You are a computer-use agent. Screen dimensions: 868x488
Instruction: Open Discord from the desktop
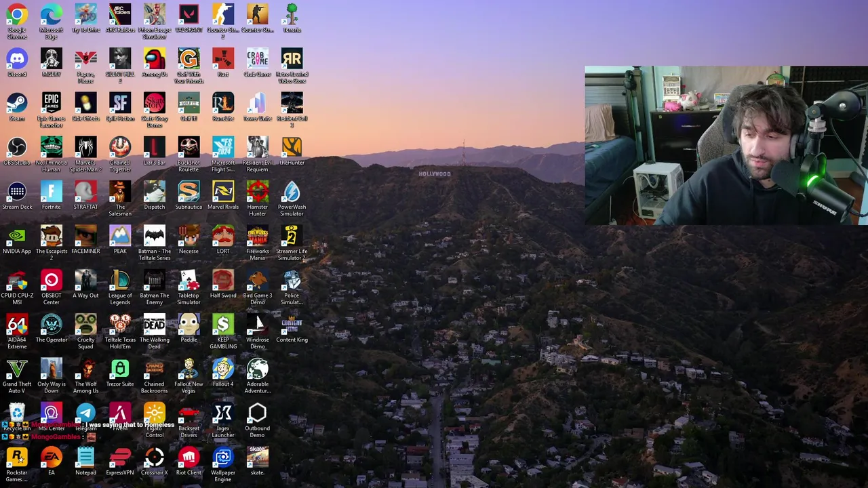tap(17, 58)
